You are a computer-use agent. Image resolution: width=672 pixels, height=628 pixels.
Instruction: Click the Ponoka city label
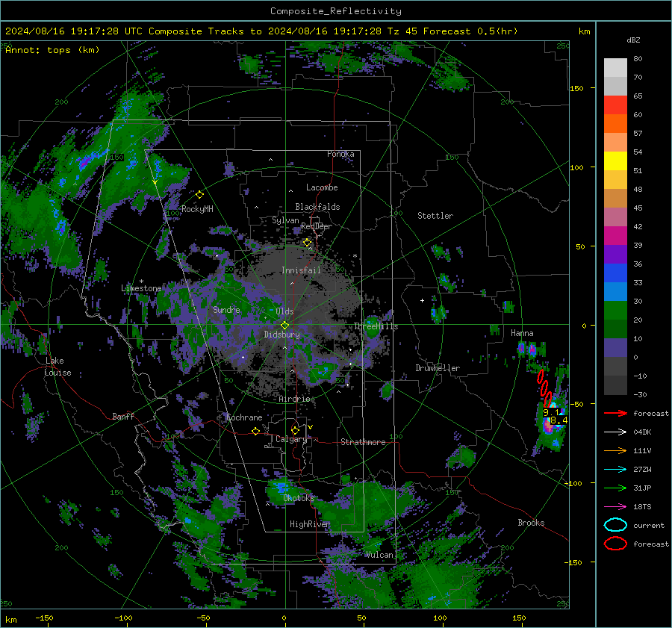click(x=340, y=154)
